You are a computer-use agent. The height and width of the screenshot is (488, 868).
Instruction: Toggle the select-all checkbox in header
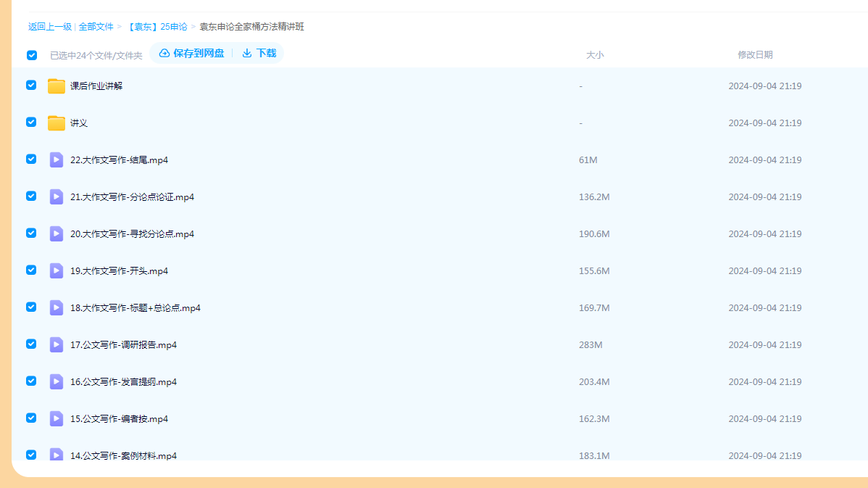pyautogui.click(x=32, y=55)
